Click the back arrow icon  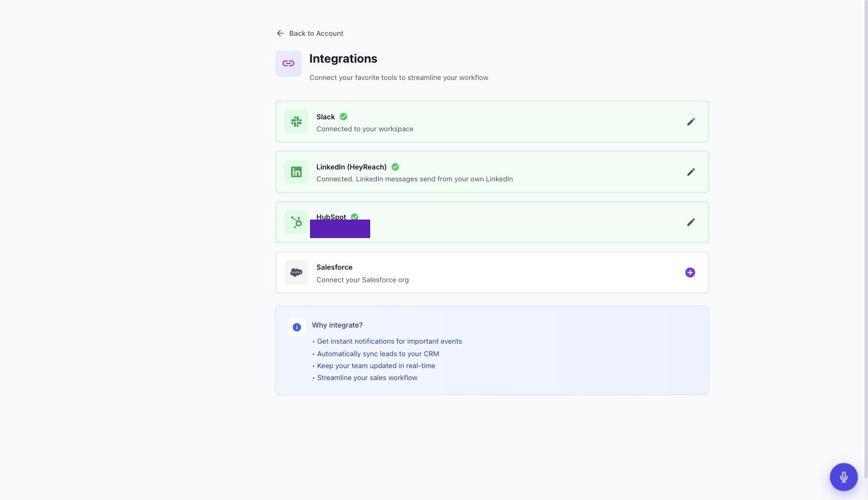click(280, 33)
